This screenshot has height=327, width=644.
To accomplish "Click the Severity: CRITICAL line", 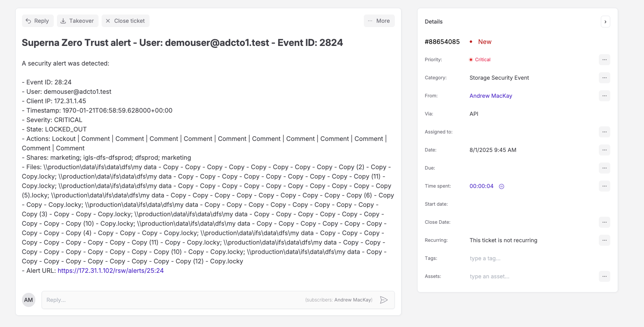I will [x=52, y=120].
